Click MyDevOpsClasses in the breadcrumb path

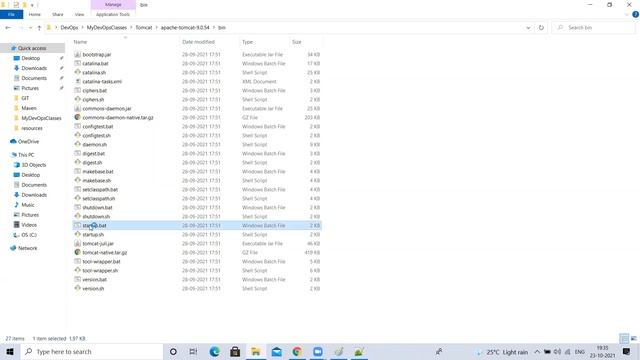coord(107,28)
